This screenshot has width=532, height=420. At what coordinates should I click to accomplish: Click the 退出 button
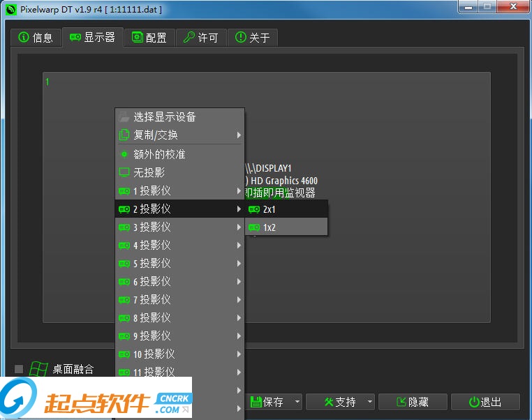click(485, 402)
